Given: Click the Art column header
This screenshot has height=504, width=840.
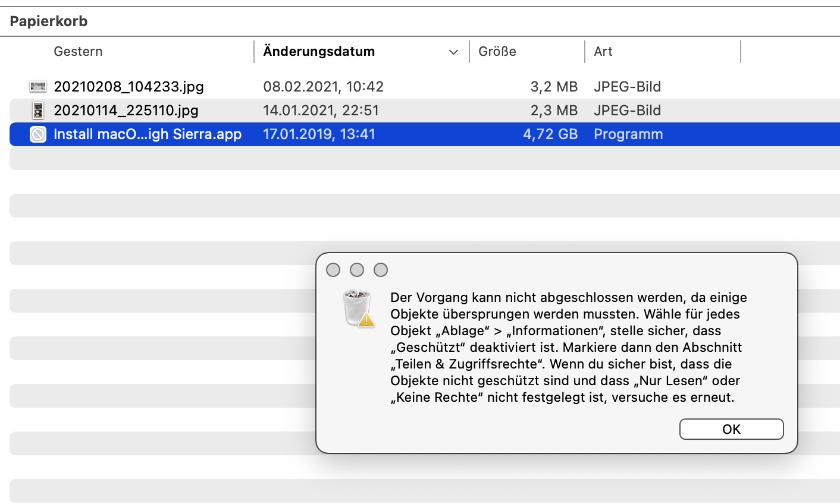Looking at the screenshot, I should click(x=603, y=52).
